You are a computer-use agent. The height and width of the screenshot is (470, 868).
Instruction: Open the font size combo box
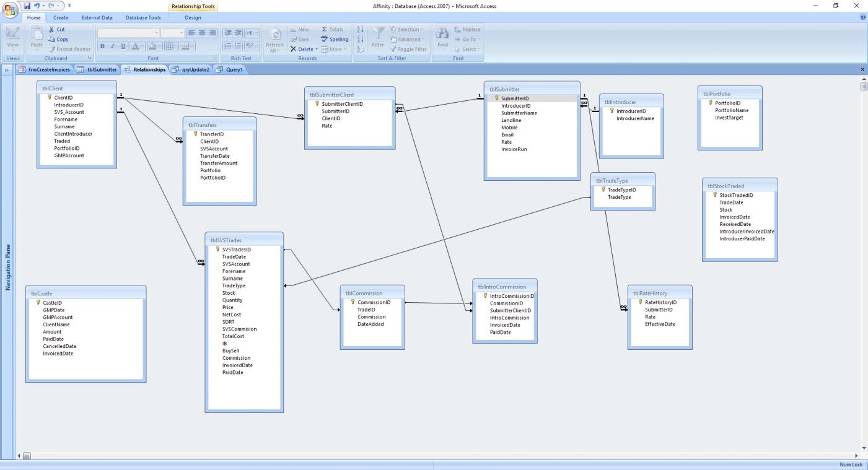coord(173,33)
